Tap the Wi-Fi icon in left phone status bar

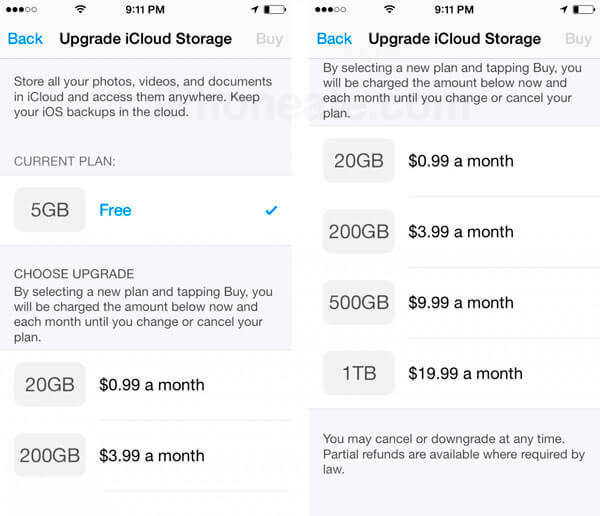79,9
